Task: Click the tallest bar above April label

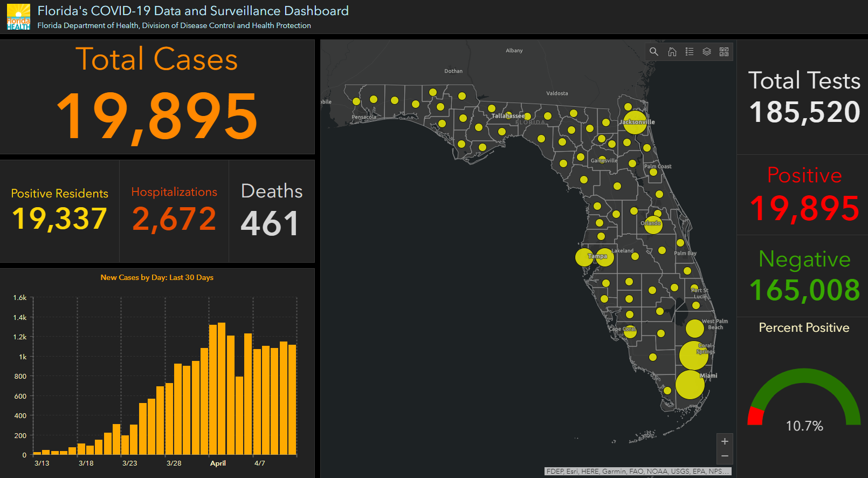Action: pyautogui.click(x=222, y=388)
